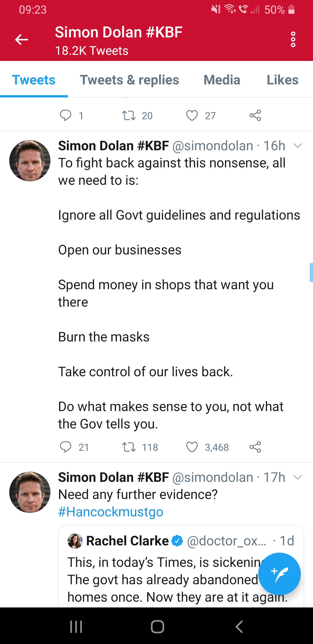
Task: Switch to the Tweets & replies tab
Action: (x=130, y=80)
